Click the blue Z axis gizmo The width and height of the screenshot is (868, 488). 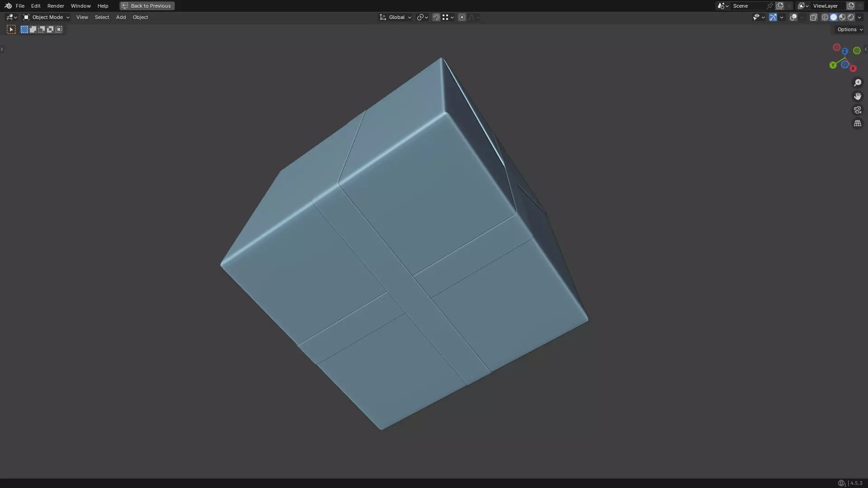coord(844,51)
